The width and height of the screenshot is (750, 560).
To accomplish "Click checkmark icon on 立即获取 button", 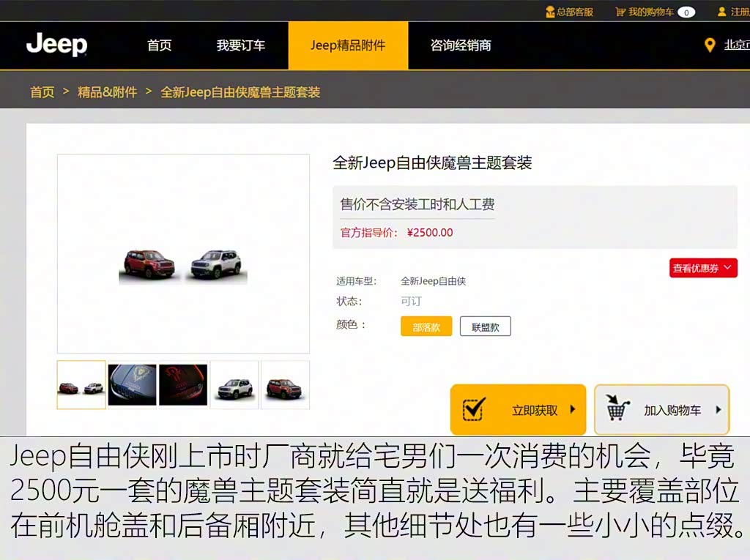I will 474,410.
